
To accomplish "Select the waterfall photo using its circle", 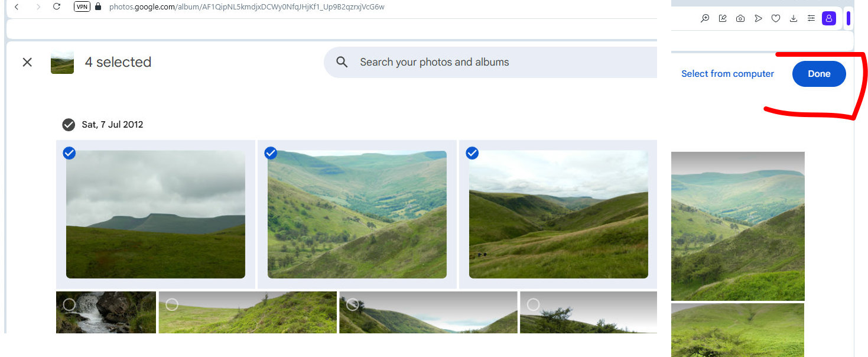I will point(69,304).
